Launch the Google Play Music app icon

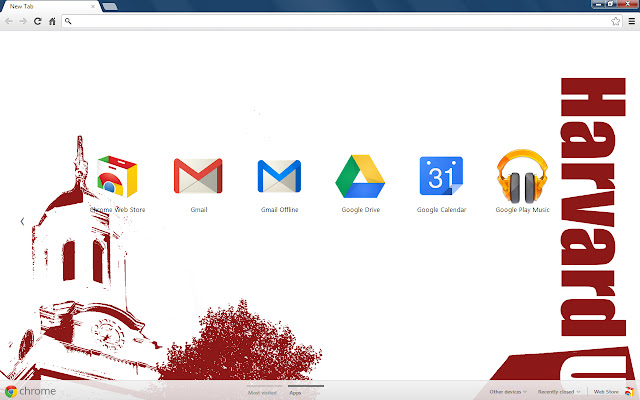click(x=522, y=176)
